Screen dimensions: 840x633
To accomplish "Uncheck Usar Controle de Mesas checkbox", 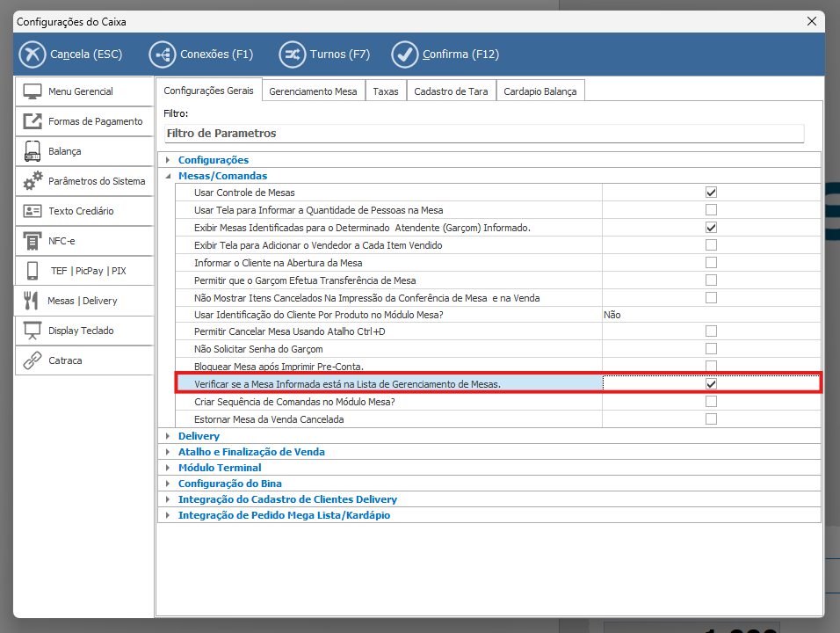I will pyautogui.click(x=711, y=193).
